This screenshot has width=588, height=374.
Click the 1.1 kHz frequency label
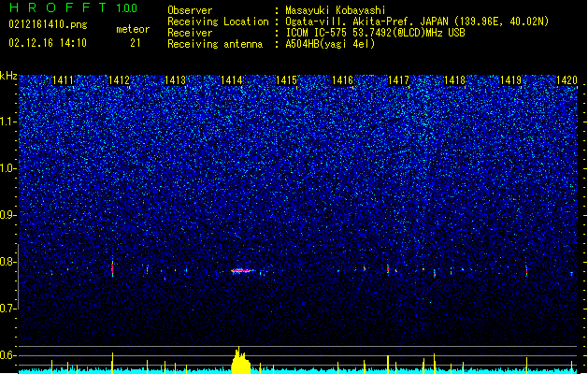coord(7,122)
